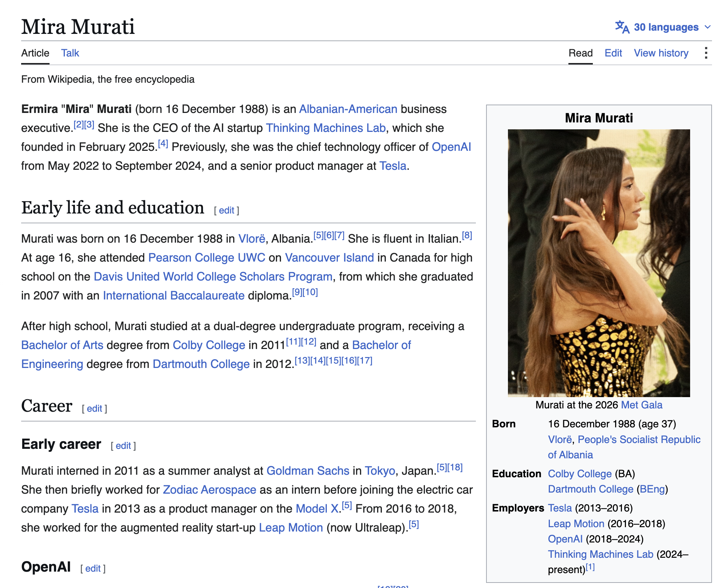Open Thinking Machines Lab link in infobox Employers
The width and height of the screenshot is (720, 588).
(600, 554)
